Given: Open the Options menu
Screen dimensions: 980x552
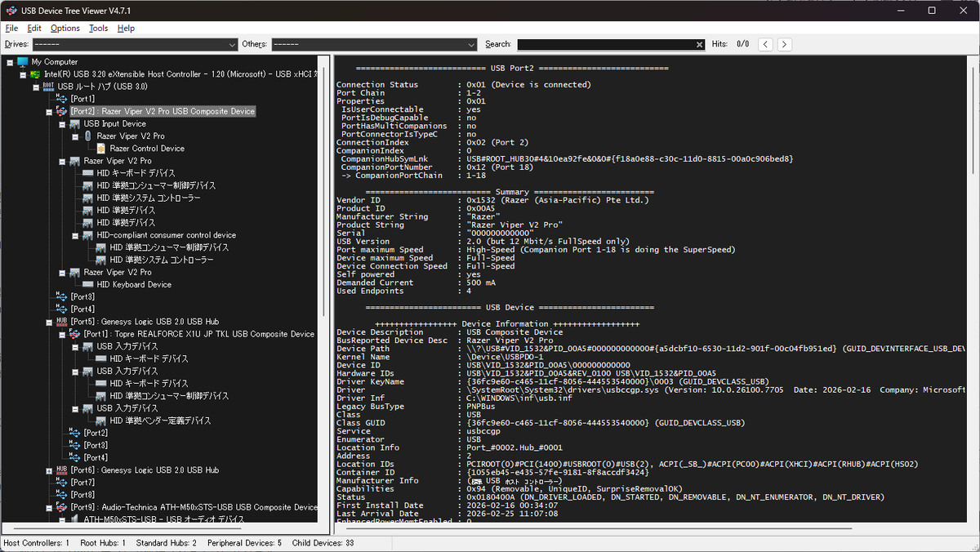Looking at the screenshot, I should point(65,28).
